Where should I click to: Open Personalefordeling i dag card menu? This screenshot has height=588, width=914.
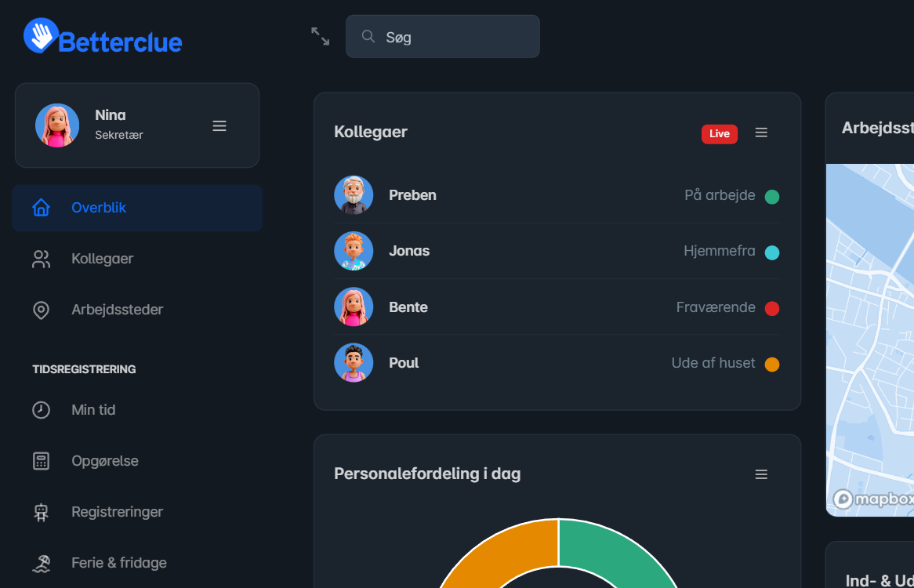click(x=761, y=474)
